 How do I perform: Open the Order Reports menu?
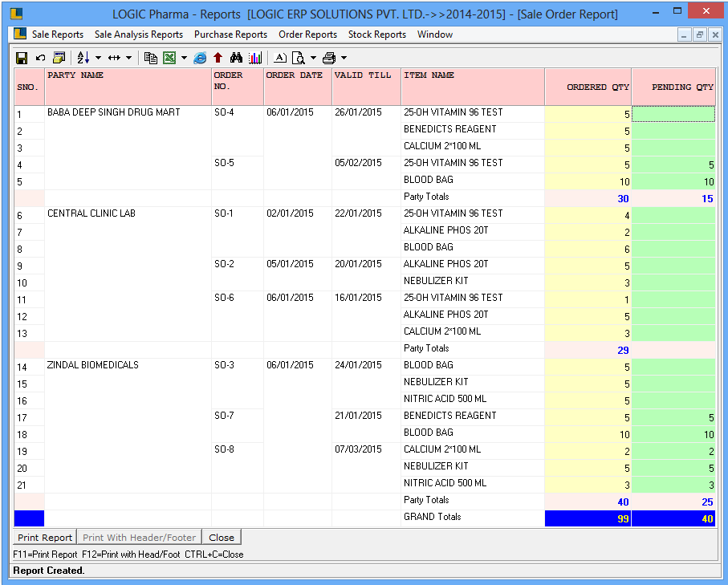click(x=308, y=35)
